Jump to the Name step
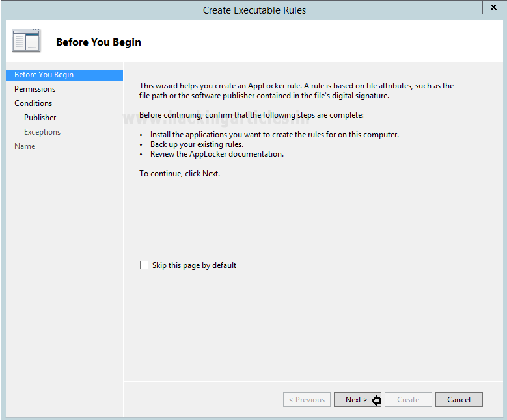 click(25, 146)
